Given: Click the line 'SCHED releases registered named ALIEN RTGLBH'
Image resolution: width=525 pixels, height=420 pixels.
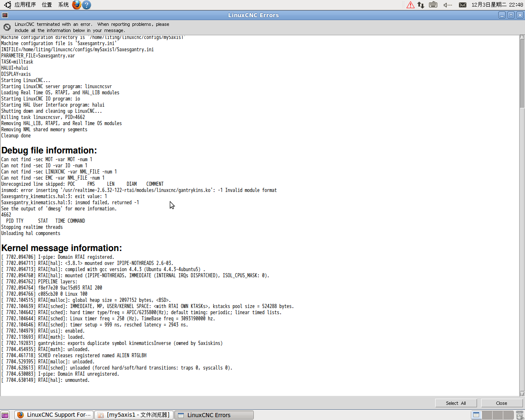Looking at the screenshot, I should [74, 356].
